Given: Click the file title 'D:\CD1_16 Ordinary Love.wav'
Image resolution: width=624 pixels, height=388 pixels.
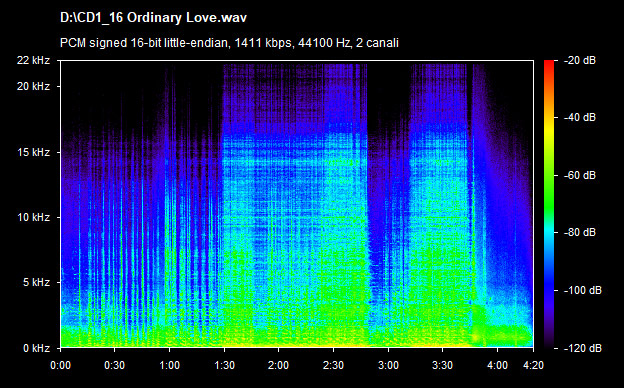Looking at the screenshot, I should [153, 18].
